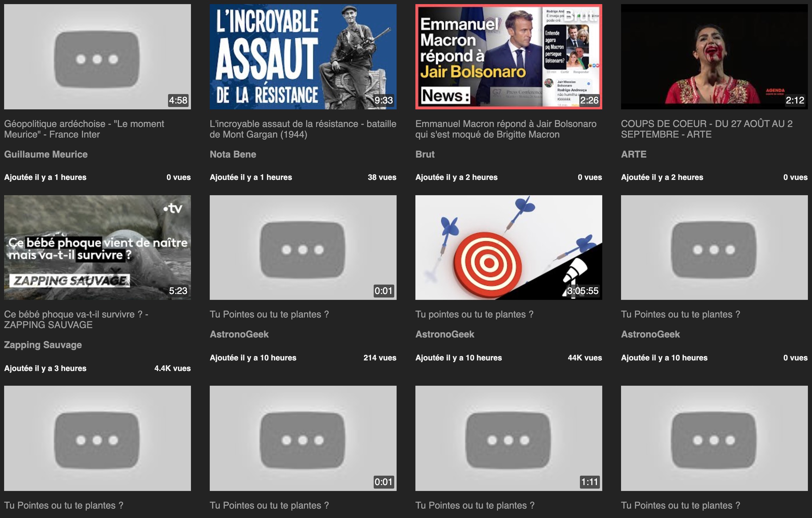Open the Zapping Sauvage channel link

pyautogui.click(x=43, y=345)
